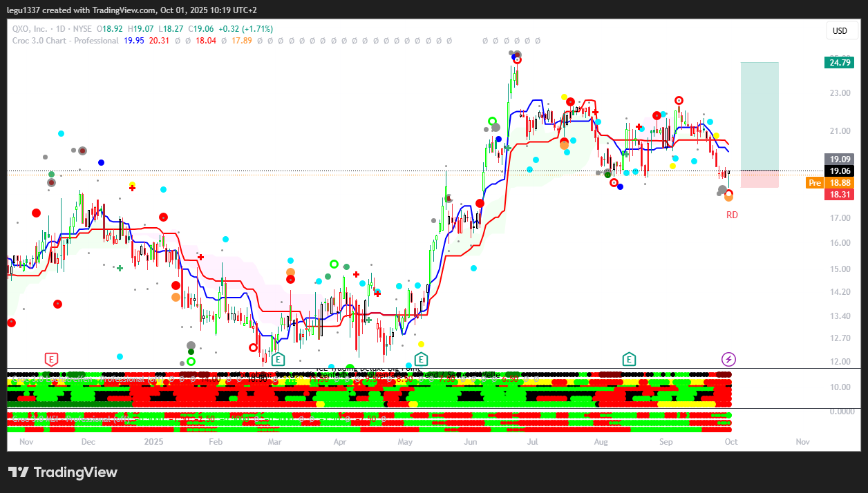Select the red stop-loss zone
This screenshot has height=493, width=868.
point(759,179)
